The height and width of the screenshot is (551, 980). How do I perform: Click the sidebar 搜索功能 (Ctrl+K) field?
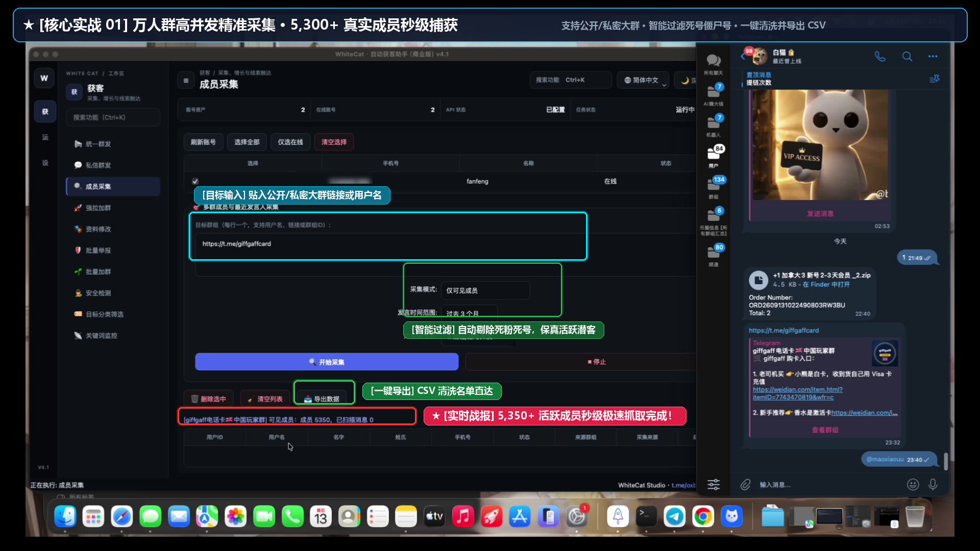click(x=113, y=117)
